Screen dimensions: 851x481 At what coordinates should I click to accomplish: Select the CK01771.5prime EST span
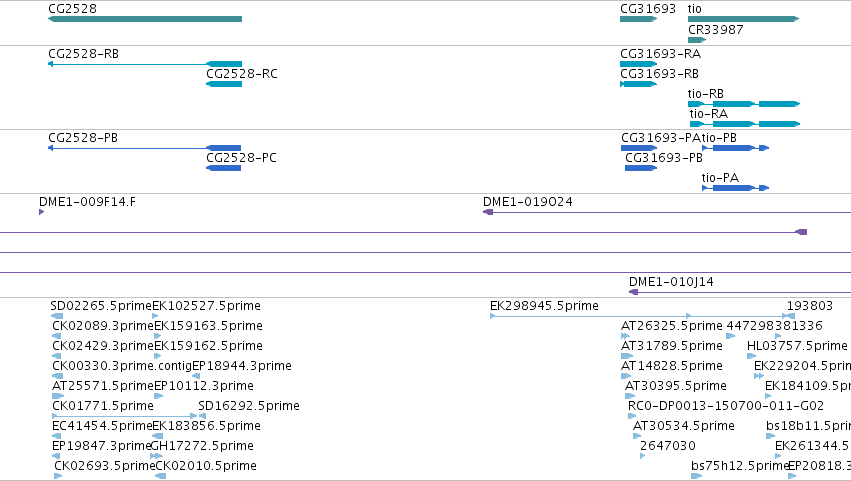(125, 416)
